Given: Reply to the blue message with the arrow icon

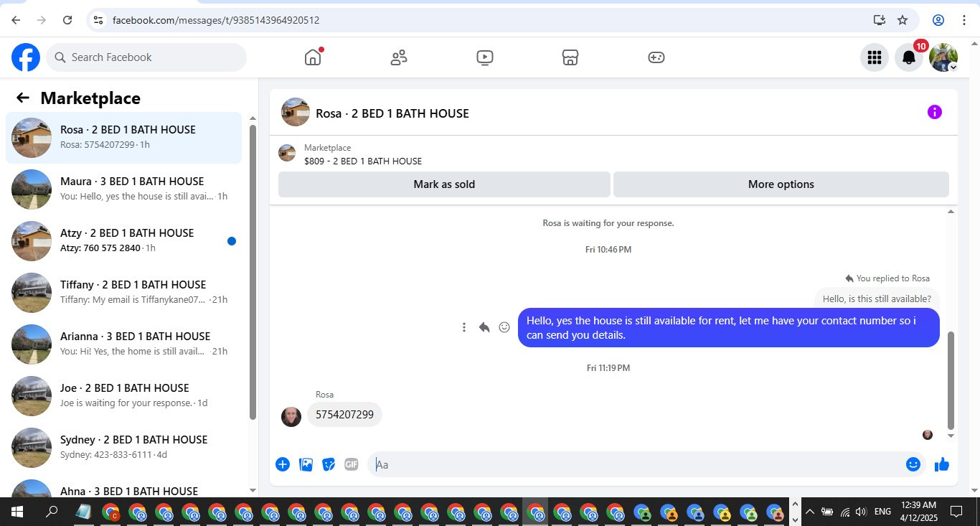Looking at the screenshot, I should click(x=484, y=327).
